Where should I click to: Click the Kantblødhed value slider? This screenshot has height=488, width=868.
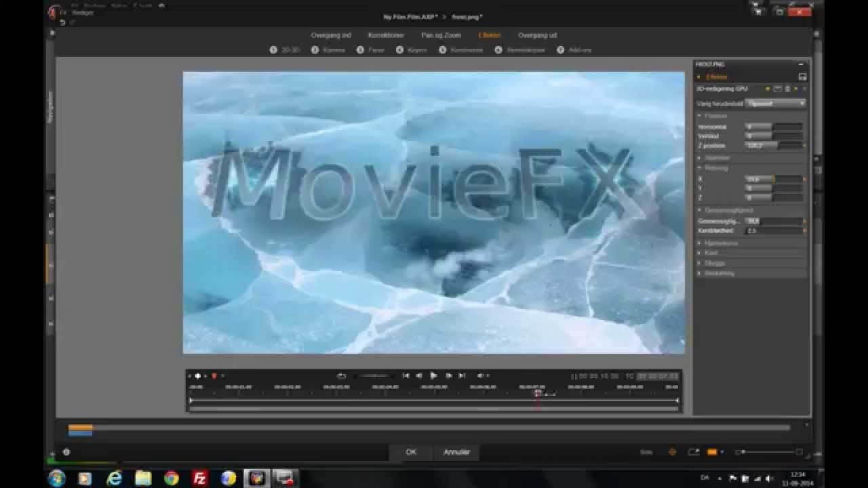(773, 230)
